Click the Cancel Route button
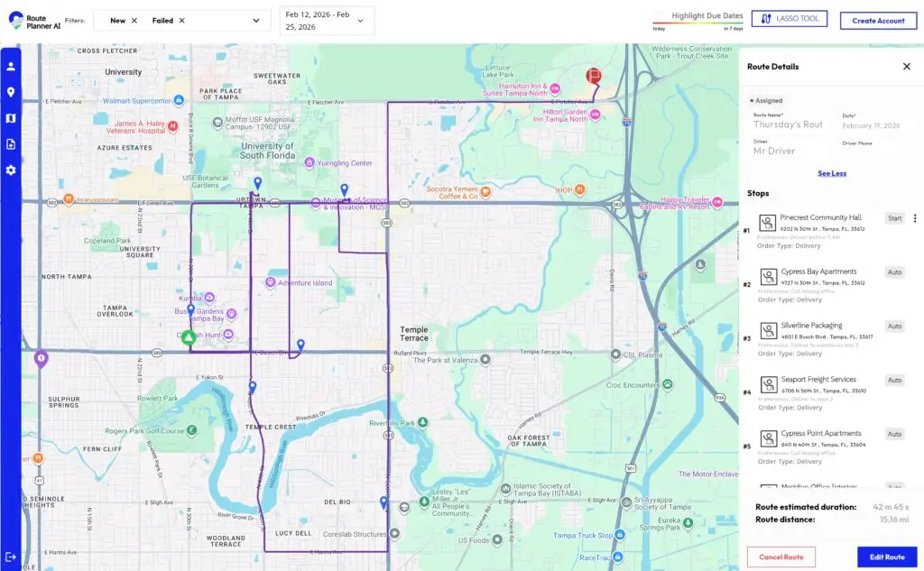The height and width of the screenshot is (571, 924). 781,557
